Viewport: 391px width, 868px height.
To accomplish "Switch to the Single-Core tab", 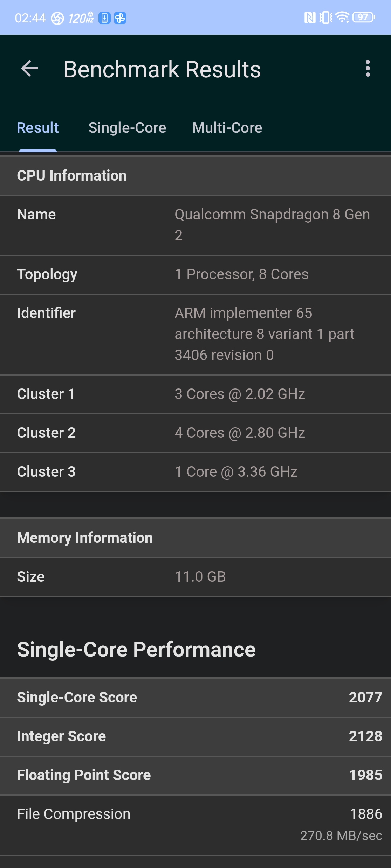I will click(x=127, y=128).
